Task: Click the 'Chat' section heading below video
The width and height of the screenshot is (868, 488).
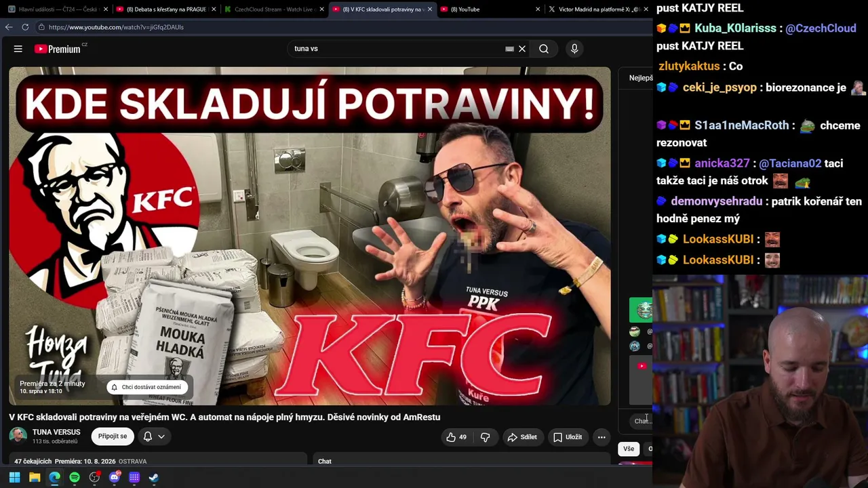Action: [x=325, y=462]
